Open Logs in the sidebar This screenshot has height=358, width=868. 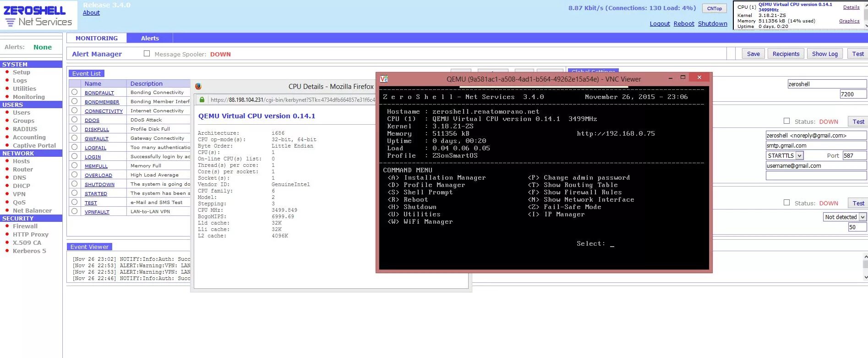tap(20, 80)
